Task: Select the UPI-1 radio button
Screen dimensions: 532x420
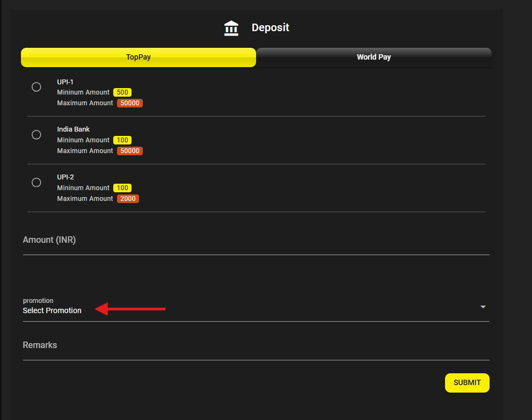Action: click(x=37, y=87)
